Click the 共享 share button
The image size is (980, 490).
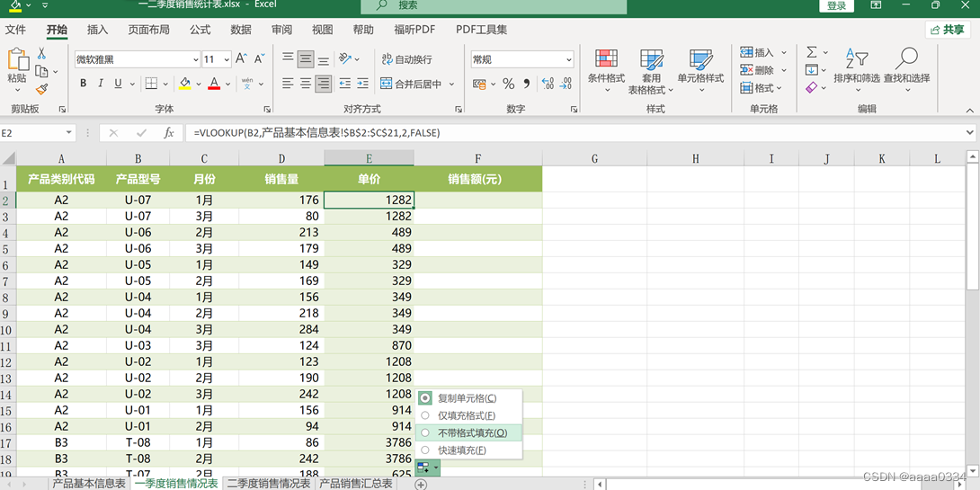pos(948,30)
